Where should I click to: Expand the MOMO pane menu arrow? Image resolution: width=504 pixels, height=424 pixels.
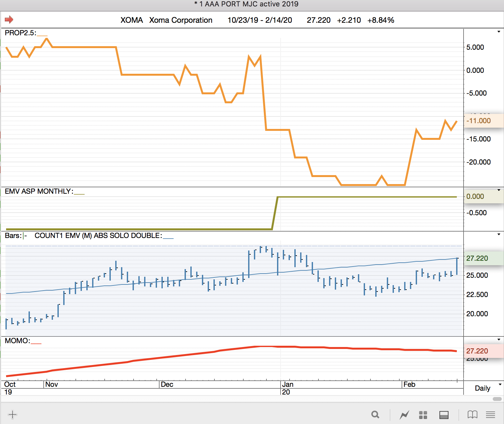(499, 340)
